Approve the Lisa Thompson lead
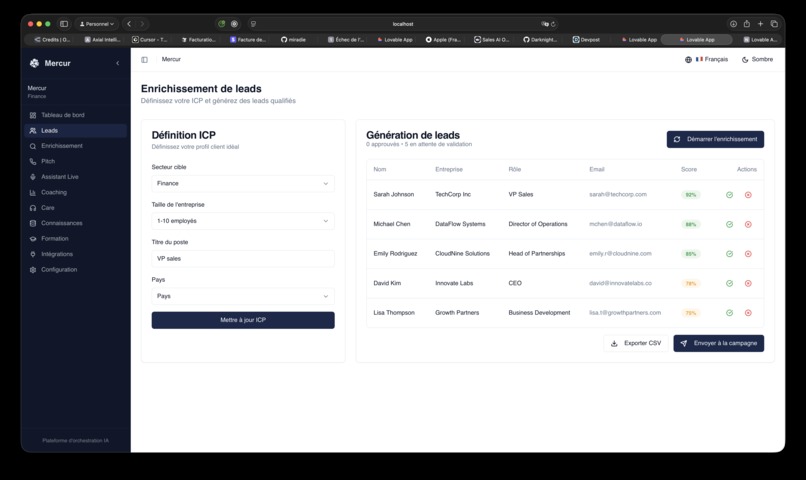 [x=729, y=313]
